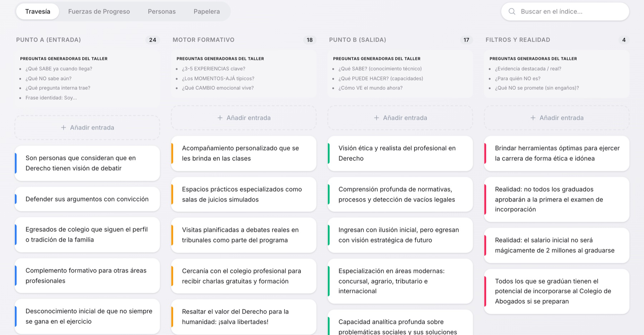Click text '¿Cómo VE el mundo ahora?'
The width and height of the screenshot is (644, 335).
pos(370,88)
